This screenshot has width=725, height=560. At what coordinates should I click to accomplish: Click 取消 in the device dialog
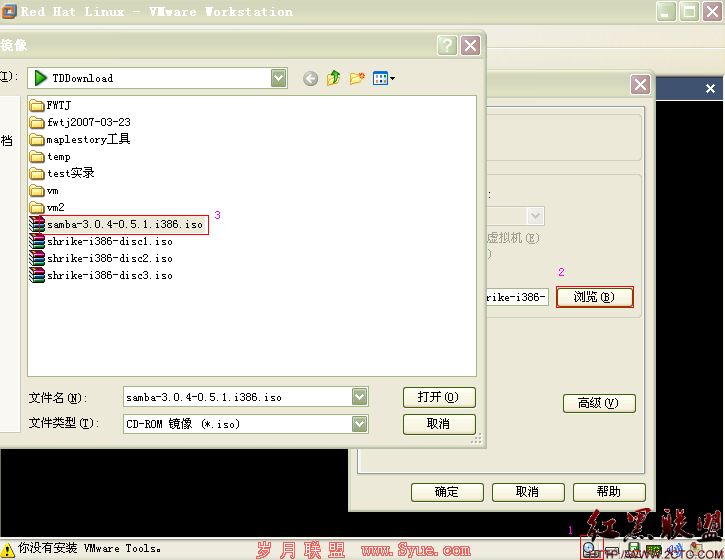(528, 492)
